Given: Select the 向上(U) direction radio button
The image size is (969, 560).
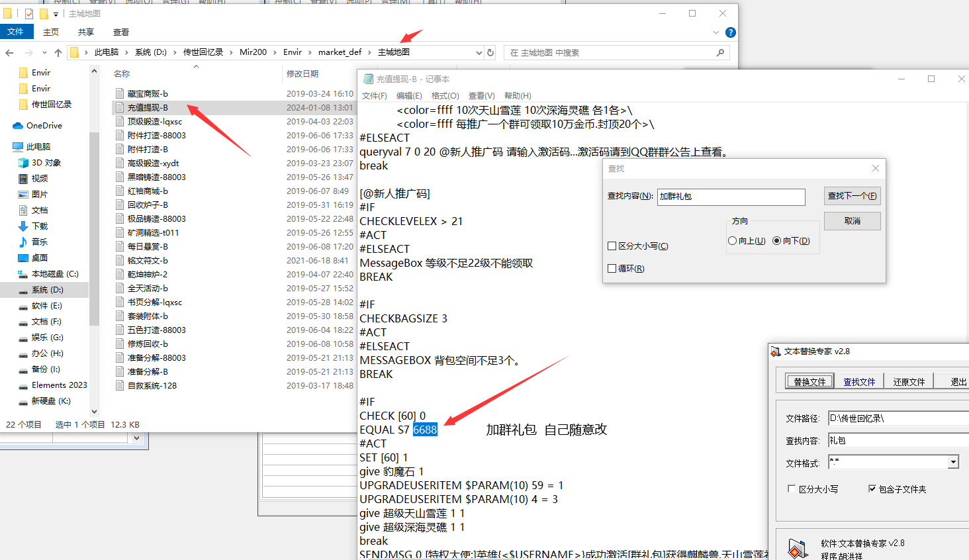Looking at the screenshot, I should (x=732, y=241).
